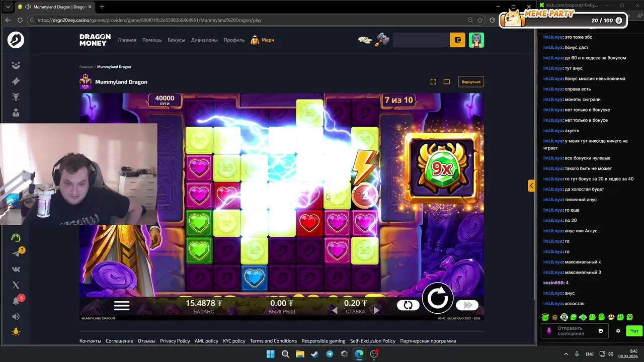The height and width of the screenshot is (362, 644).
Task: Open the Главная menu item
Action: tap(127, 40)
